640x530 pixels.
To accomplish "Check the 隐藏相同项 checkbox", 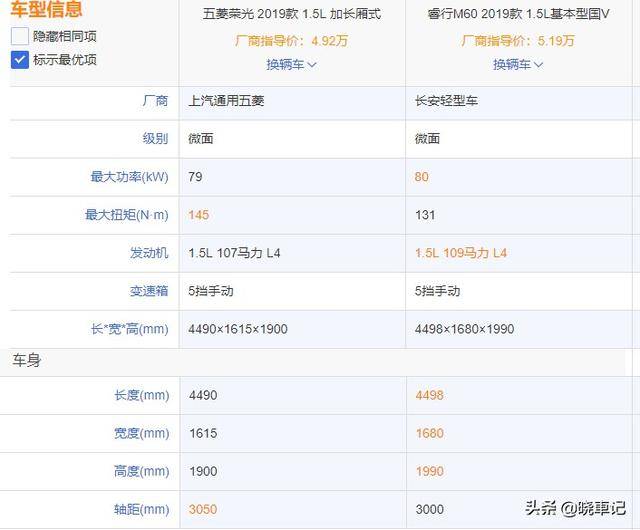I will point(20,35).
